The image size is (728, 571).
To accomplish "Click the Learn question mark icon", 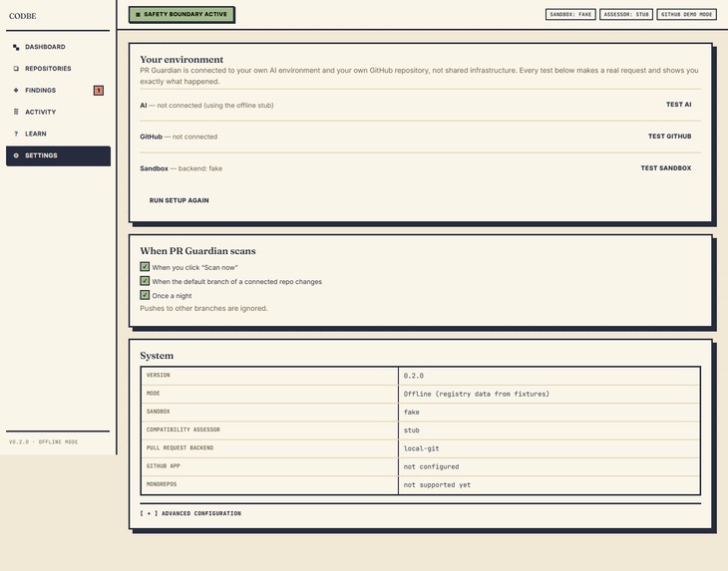I will (x=16, y=134).
